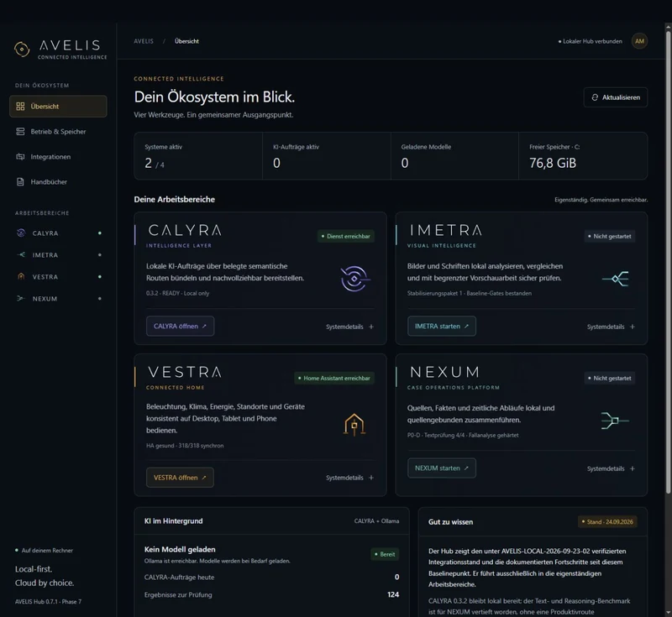
Task: Click CALYRA + Ollama label
Action: pyautogui.click(x=376, y=521)
